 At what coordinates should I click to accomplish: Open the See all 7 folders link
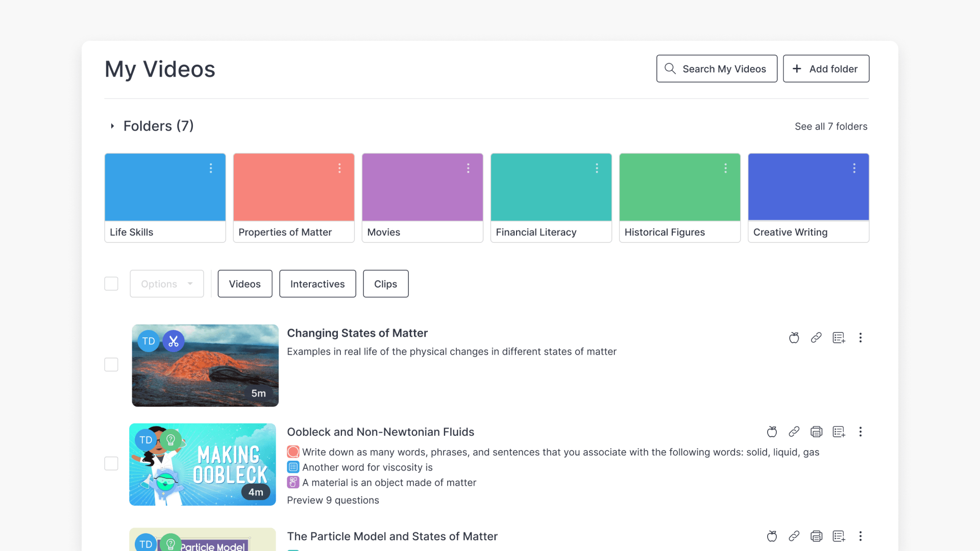[831, 127]
